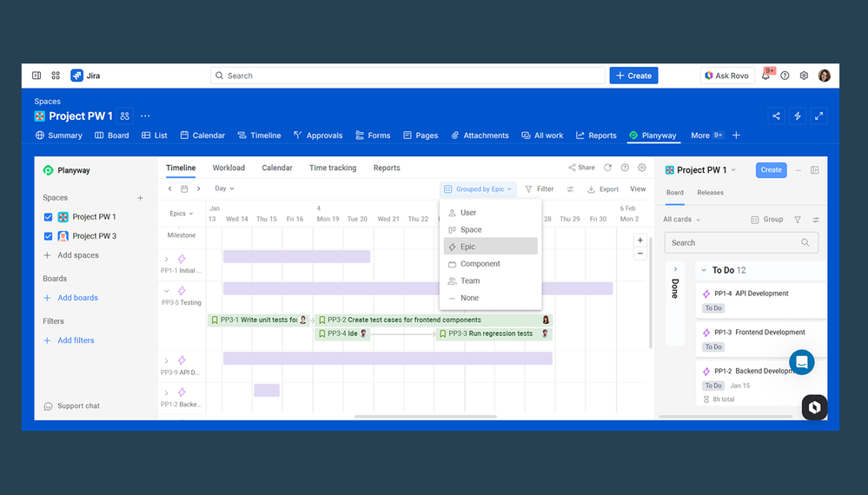This screenshot has height=495, width=868.
Task: Open the notifications bell
Action: pyautogui.click(x=765, y=76)
